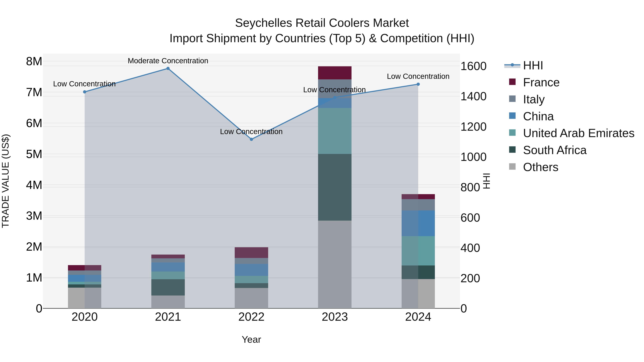The width and height of the screenshot is (644, 362).
Task: Toggle United Arab Emirates legend entry
Action: (x=572, y=133)
